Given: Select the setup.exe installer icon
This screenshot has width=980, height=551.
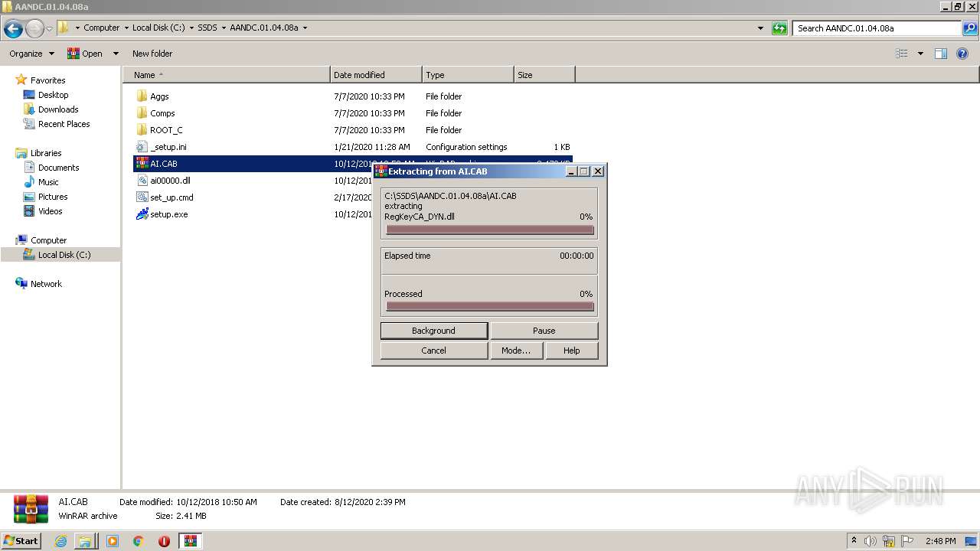Looking at the screenshot, I should pyautogui.click(x=142, y=214).
